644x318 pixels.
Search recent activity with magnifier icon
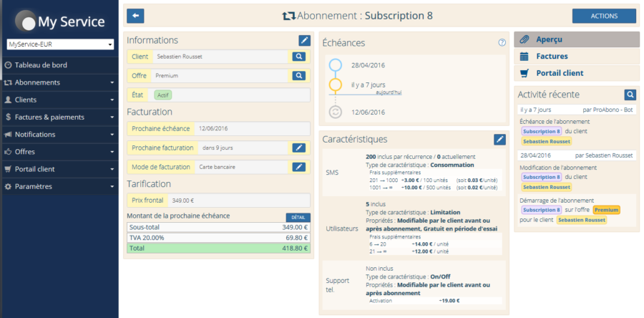click(630, 95)
